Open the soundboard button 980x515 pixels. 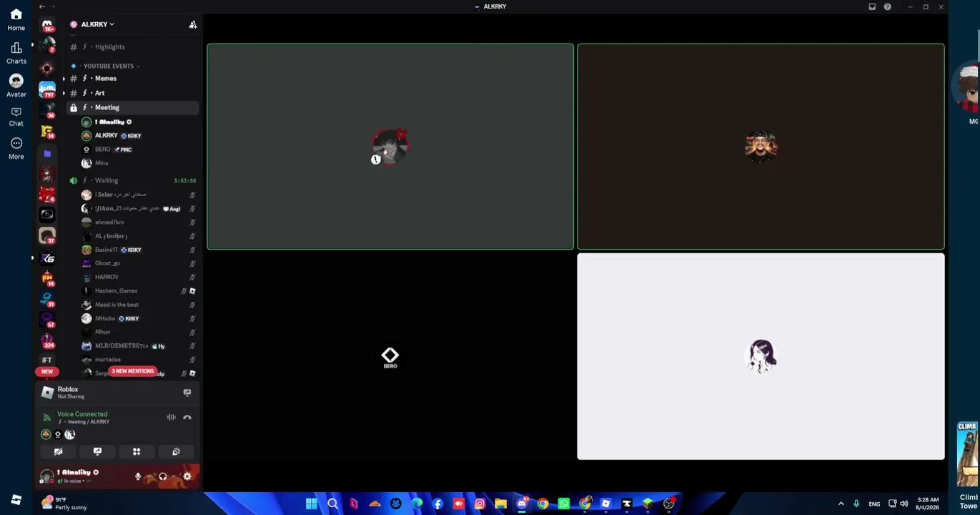pos(176,451)
